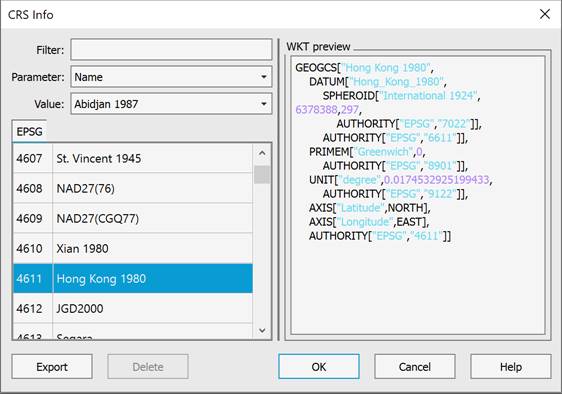This screenshot has width=562, height=394.
Task: Click the SPHEROID line in WKT preview
Action: pos(401,95)
